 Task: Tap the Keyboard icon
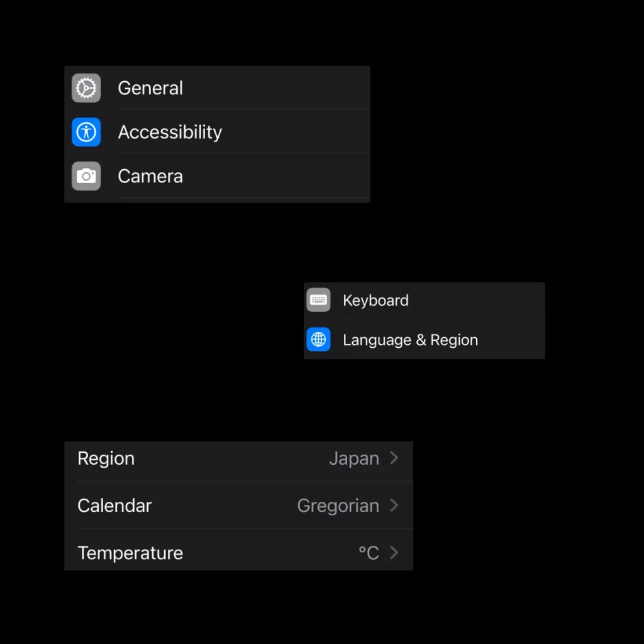pos(318,300)
